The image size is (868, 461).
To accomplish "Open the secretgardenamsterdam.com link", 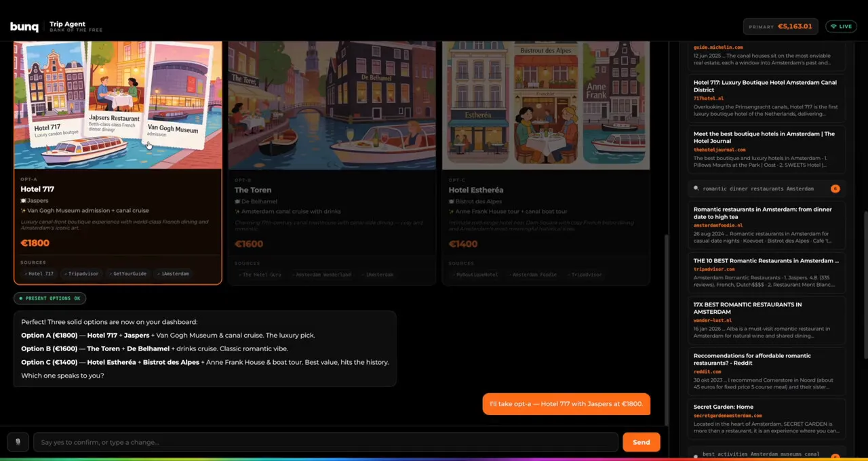I will 728,416.
